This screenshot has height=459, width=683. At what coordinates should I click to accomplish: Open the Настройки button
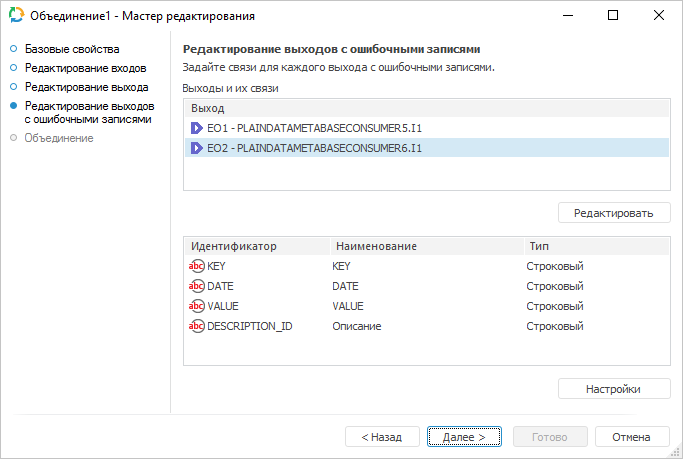(614, 388)
